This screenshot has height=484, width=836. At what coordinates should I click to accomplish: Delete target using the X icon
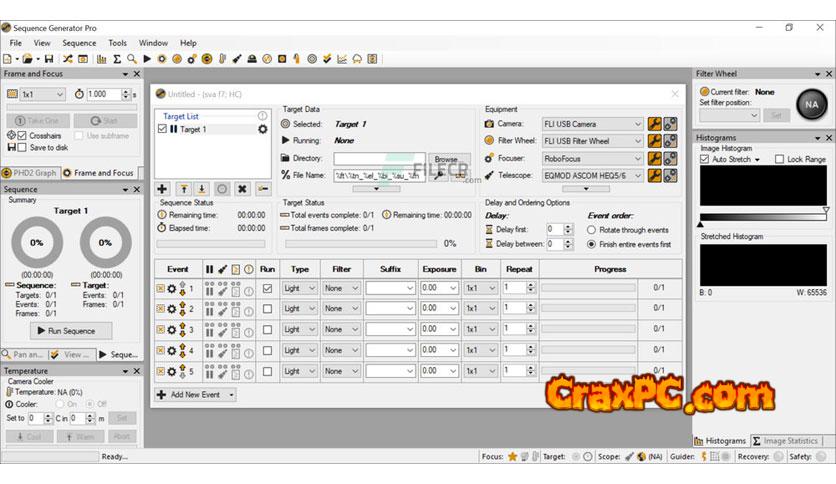click(x=242, y=188)
